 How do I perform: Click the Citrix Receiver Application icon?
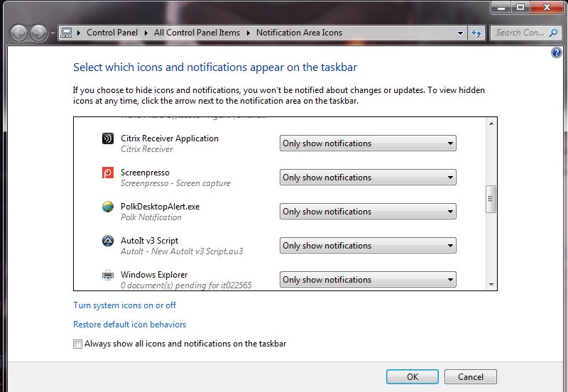108,138
